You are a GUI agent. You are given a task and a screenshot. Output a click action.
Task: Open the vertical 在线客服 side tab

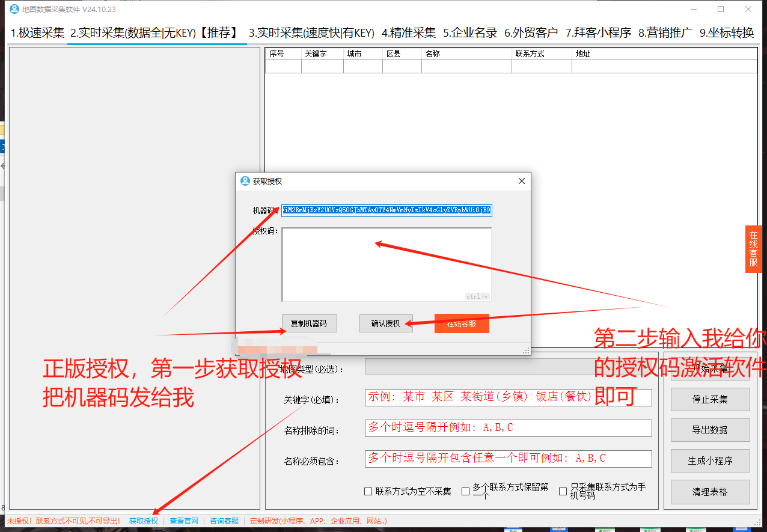coord(753,249)
